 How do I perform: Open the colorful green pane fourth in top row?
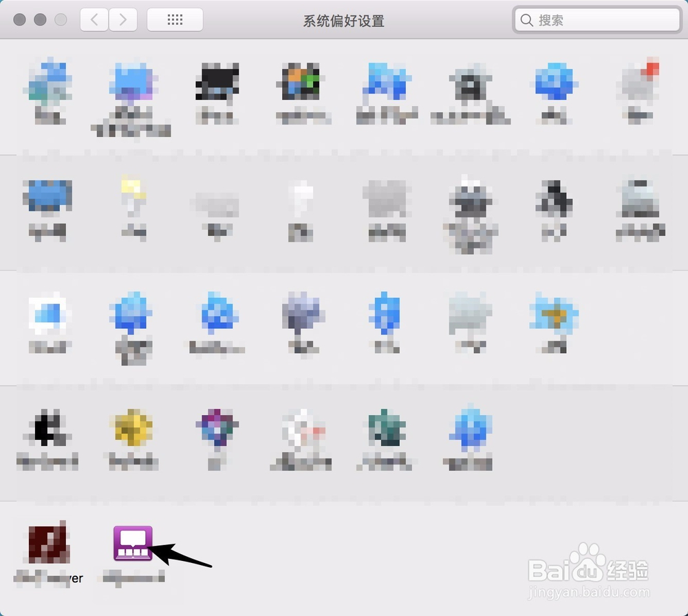tap(303, 83)
